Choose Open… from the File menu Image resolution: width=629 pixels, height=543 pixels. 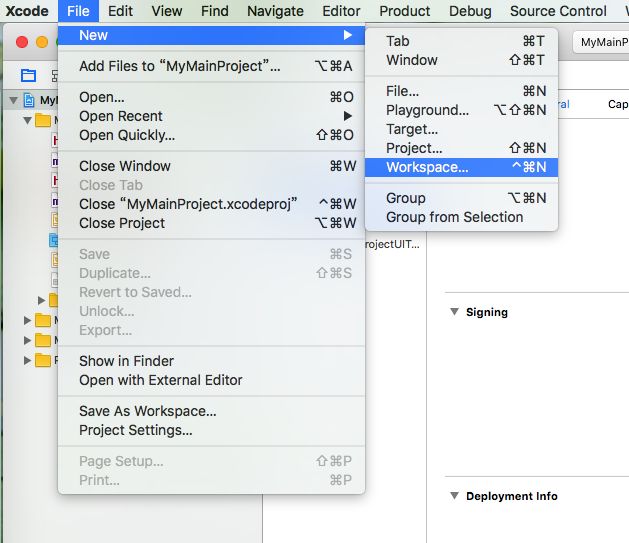211,97
